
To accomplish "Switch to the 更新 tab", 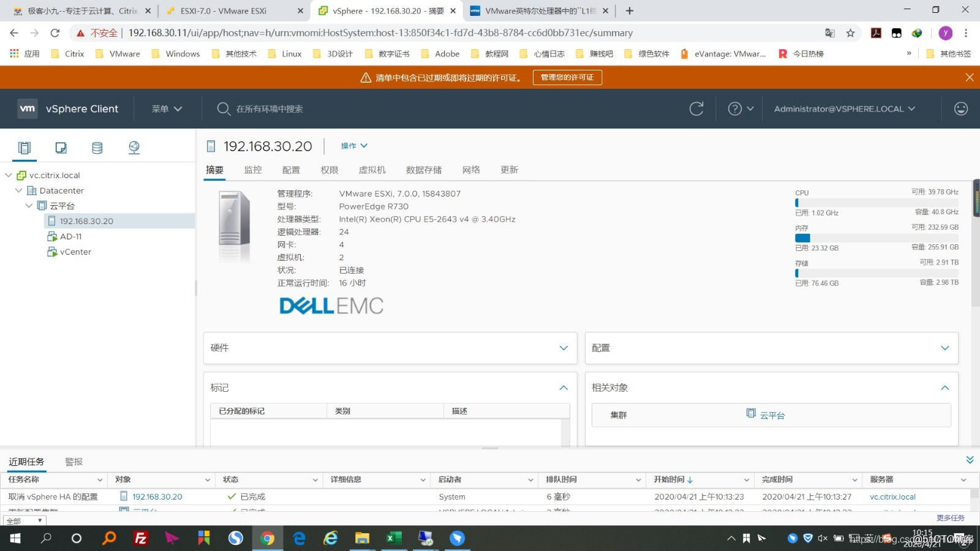I will 510,170.
